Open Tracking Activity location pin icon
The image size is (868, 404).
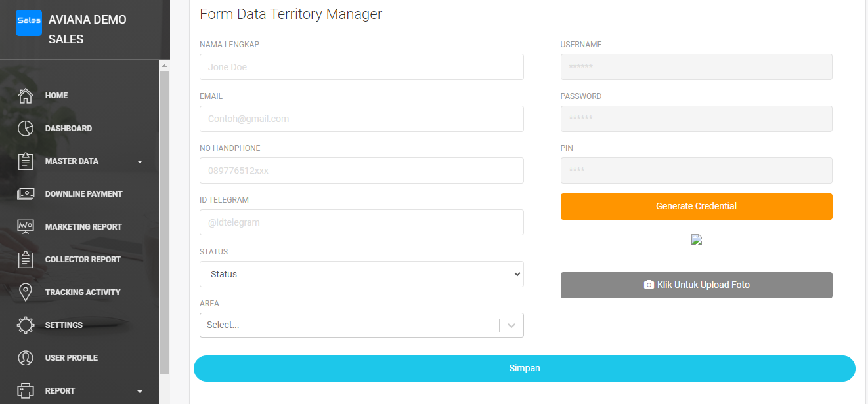[26, 293]
